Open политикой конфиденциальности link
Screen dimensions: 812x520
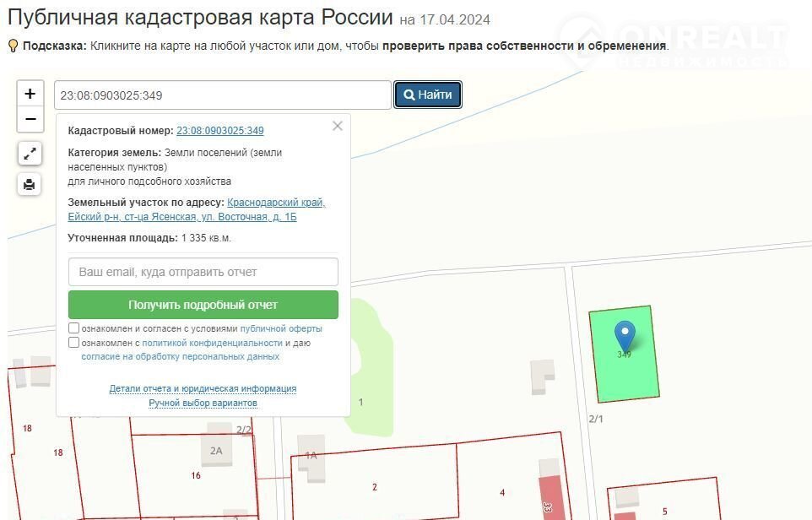pyautogui.click(x=212, y=343)
